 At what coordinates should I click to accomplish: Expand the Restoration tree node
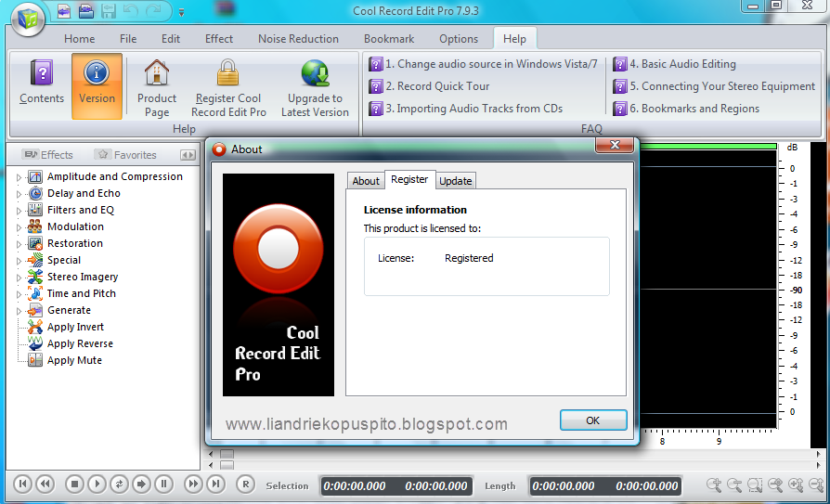pos(19,244)
